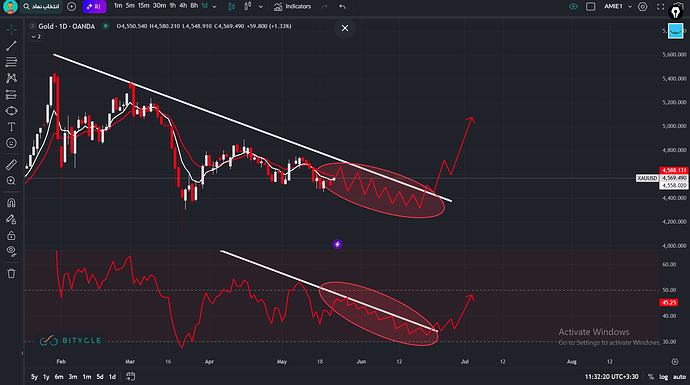Expand the timeframe list chevron
Viewport: 690px width, 385px height.
tap(215, 7)
